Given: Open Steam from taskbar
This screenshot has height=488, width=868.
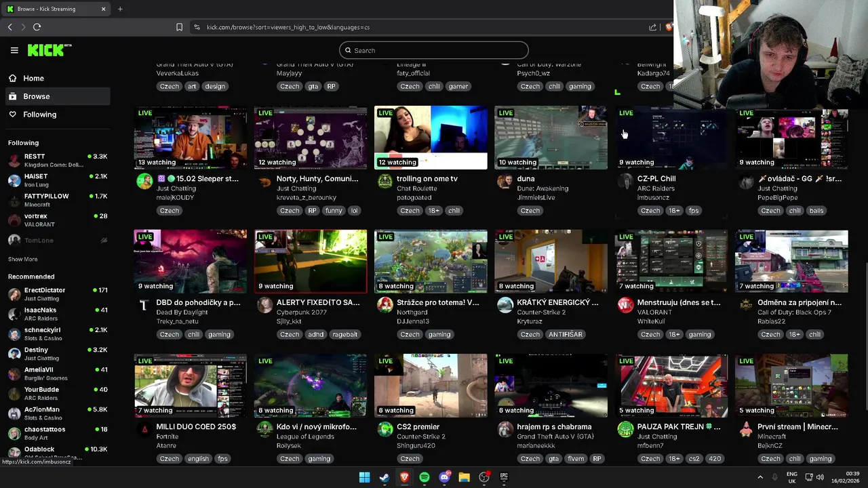Looking at the screenshot, I should click(x=384, y=477).
